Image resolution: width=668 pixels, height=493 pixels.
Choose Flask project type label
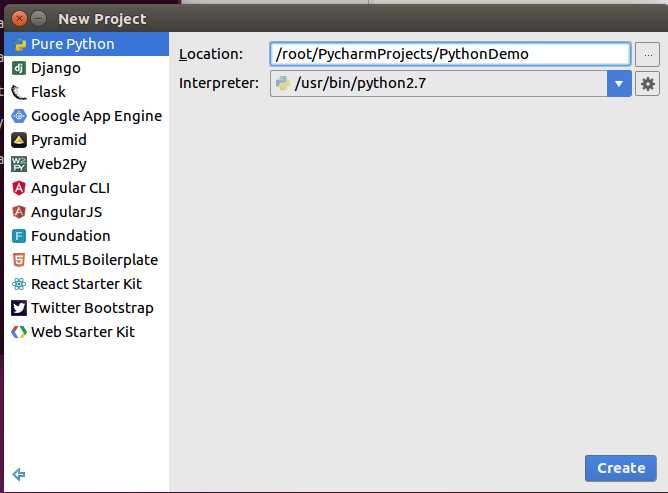click(48, 92)
